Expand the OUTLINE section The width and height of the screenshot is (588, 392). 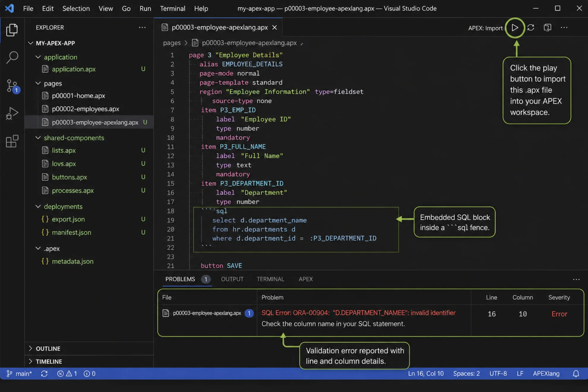point(30,348)
